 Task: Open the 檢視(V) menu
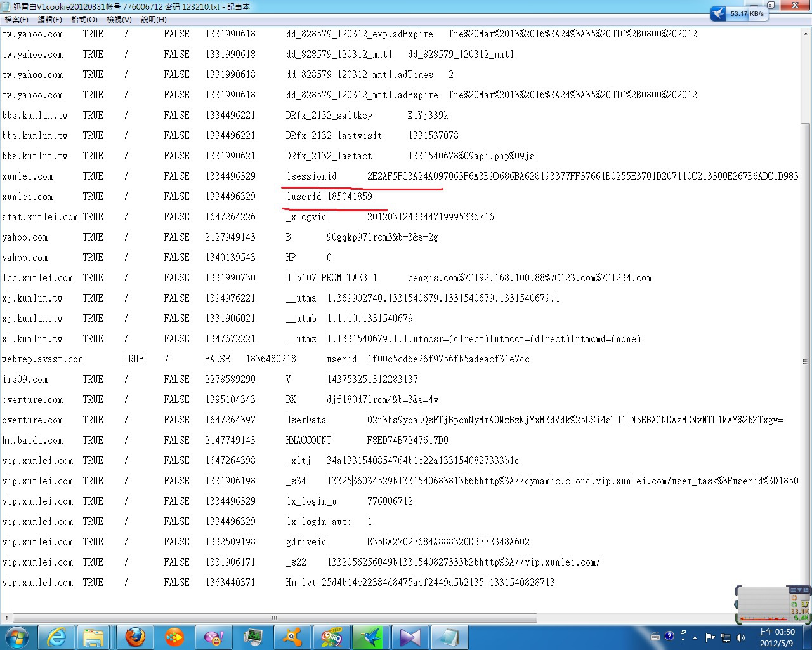point(119,20)
